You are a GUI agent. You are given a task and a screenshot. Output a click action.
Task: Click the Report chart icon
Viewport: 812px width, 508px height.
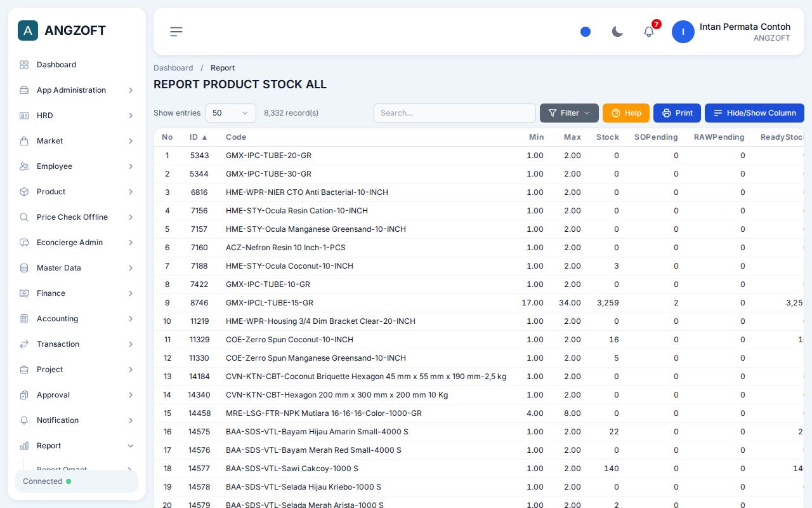tap(24, 446)
